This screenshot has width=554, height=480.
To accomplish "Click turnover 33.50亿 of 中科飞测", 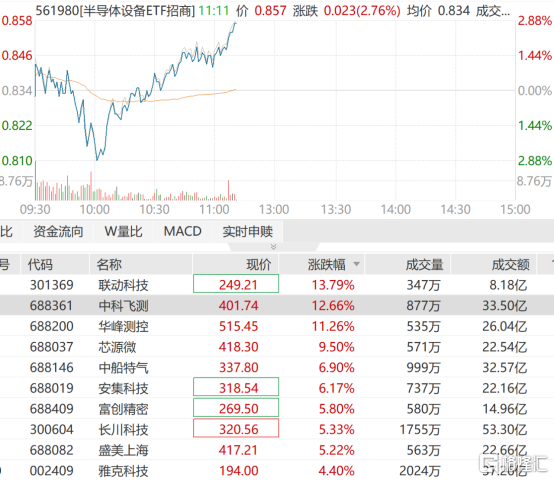I will click(x=505, y=306).
